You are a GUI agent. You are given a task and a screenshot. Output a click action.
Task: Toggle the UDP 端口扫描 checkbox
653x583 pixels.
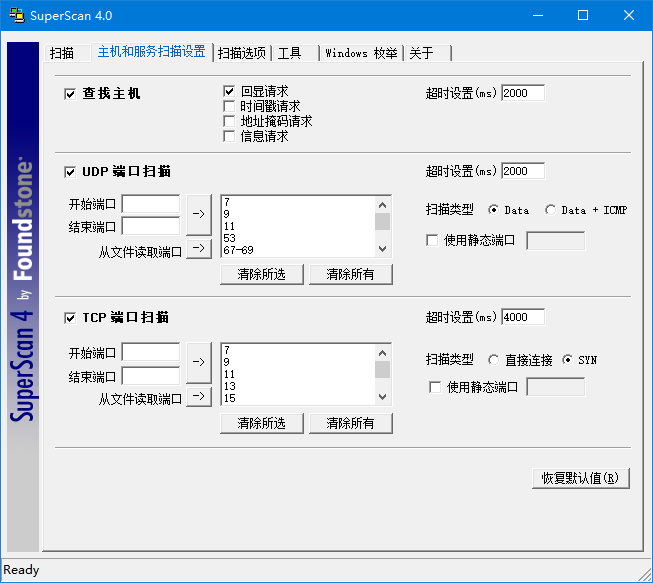70,172
